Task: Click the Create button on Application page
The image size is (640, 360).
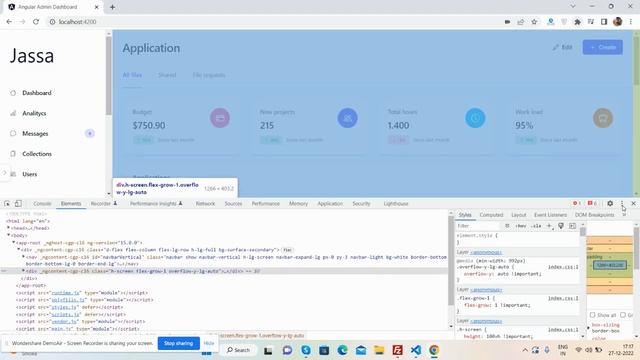Action: coord(602,47)
